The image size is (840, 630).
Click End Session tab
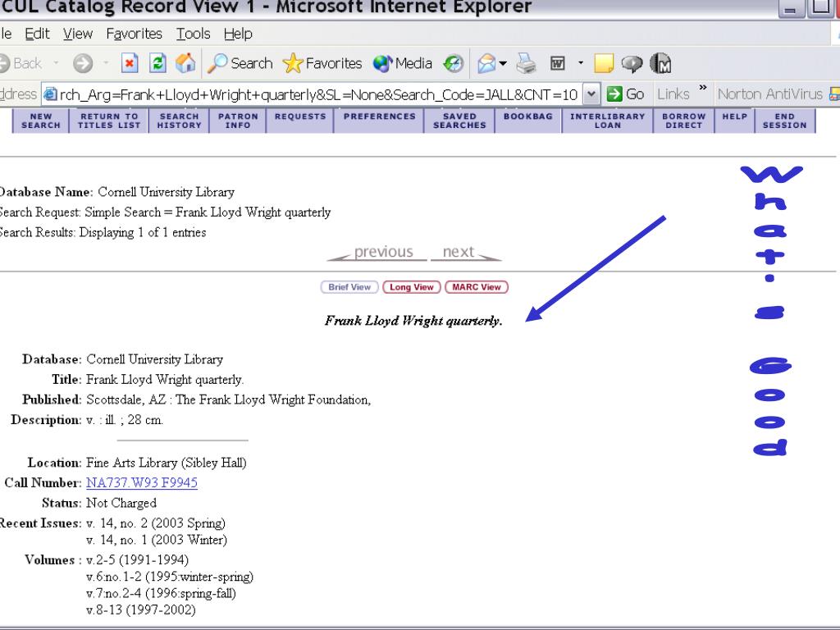pos(784,121)
